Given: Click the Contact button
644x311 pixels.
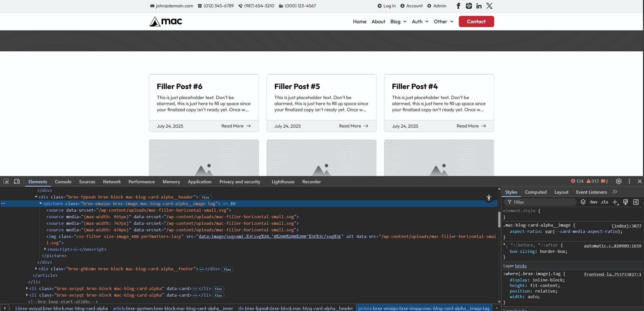Looking at the screenshot, I should [x=476, y=21].
